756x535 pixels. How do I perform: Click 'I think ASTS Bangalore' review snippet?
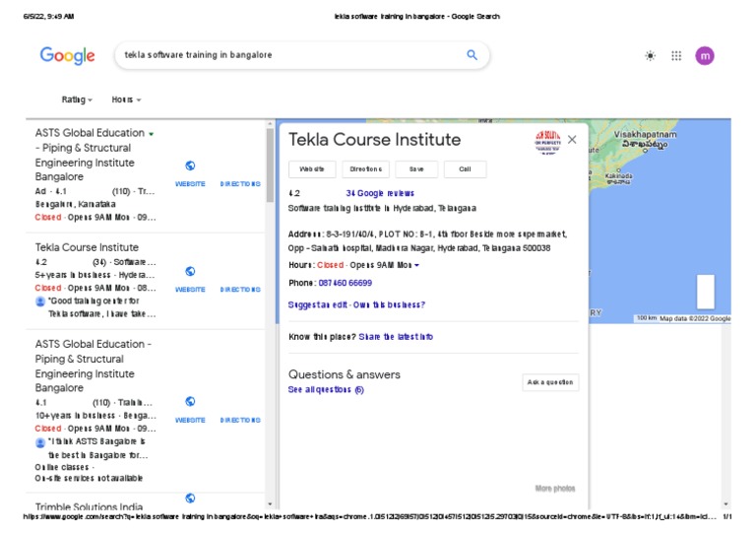pyautogui.click(x=97, y=448)
